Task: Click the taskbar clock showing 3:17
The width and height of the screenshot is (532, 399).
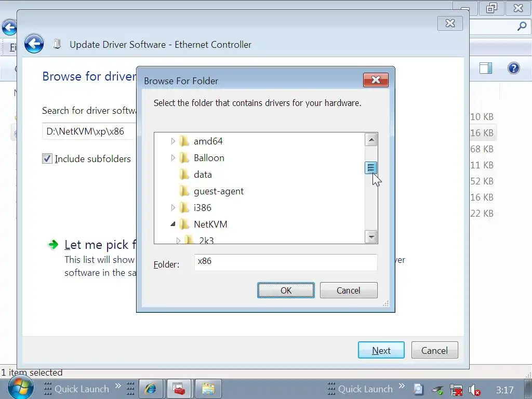Action: pos(504,390)
